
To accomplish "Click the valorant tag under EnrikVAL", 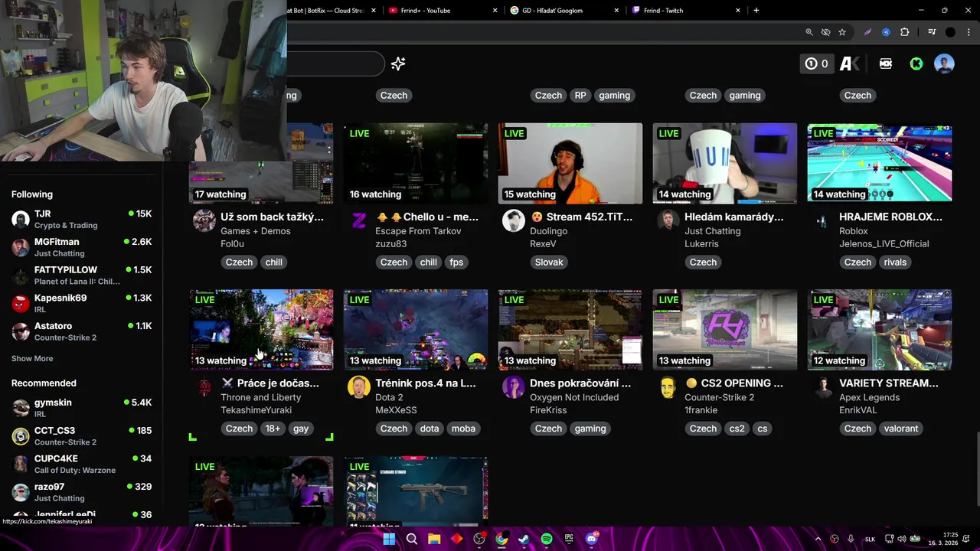I will pyautogui.click(x=901, y=429).
